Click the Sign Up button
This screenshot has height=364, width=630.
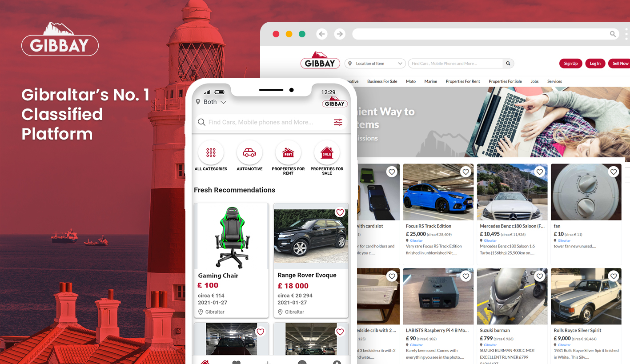point(570,64)
